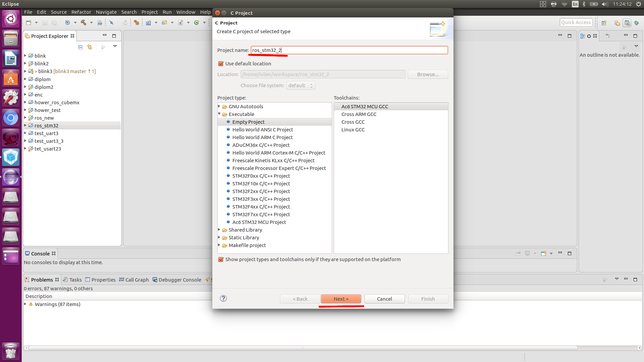Click the Next > button

coord(341,299)
